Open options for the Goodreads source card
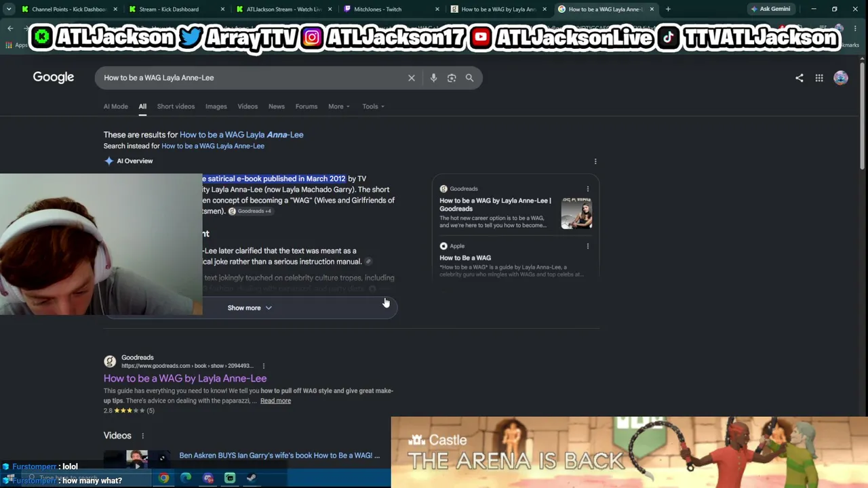The height and width of the screenshot is (488, 868). pyautogui.click(x=588, y=189)
